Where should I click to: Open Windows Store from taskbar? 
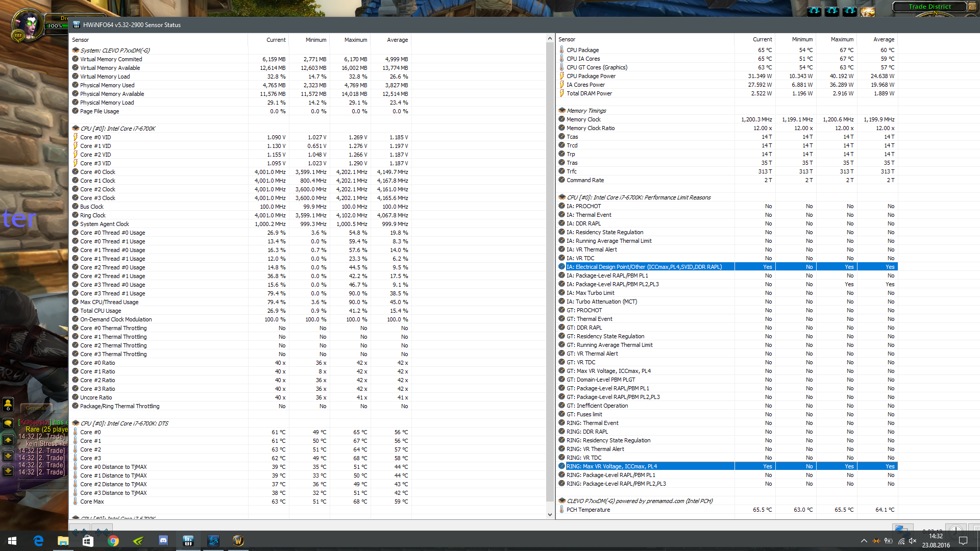(87, 541)
